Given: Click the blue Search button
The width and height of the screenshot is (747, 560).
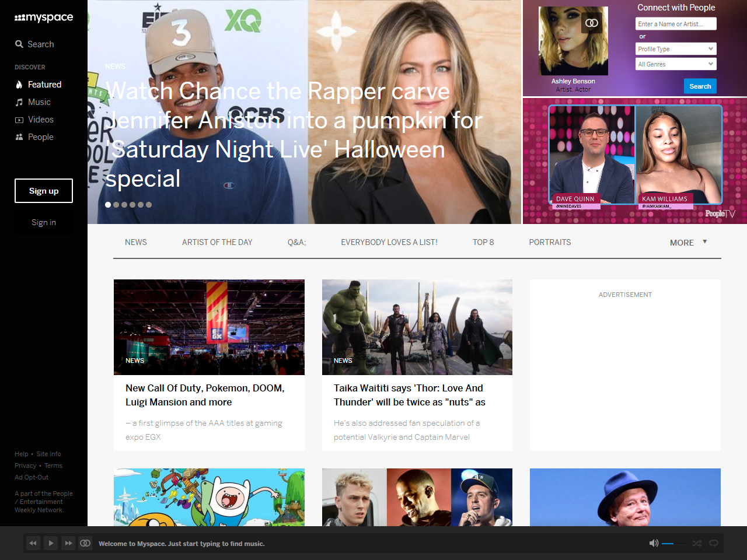Looking at the screenshot, I should (700, 86).
